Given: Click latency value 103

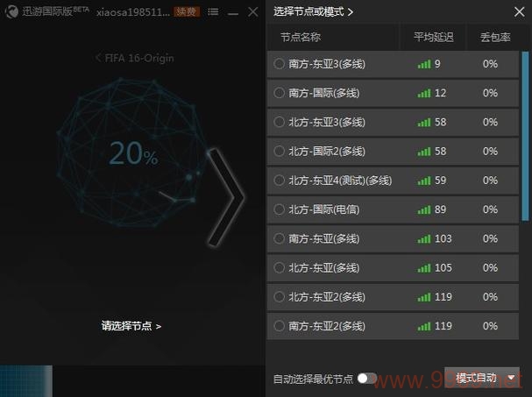Looking at the screenshot, I should coord(443,238).
